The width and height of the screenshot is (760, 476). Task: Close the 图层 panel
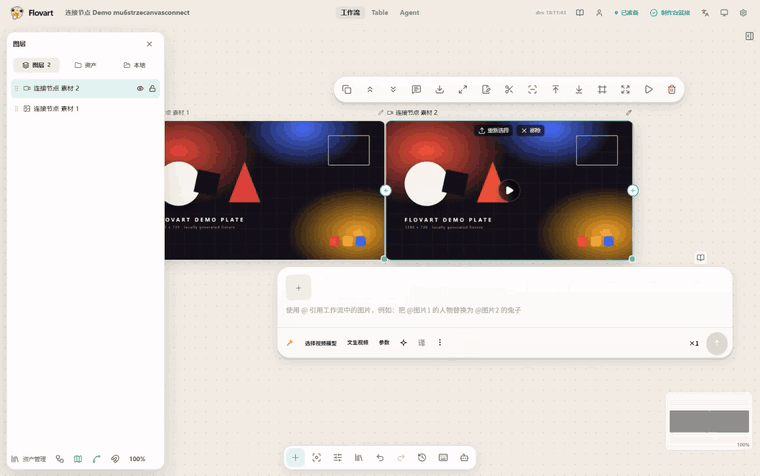[x=149, y=44]
